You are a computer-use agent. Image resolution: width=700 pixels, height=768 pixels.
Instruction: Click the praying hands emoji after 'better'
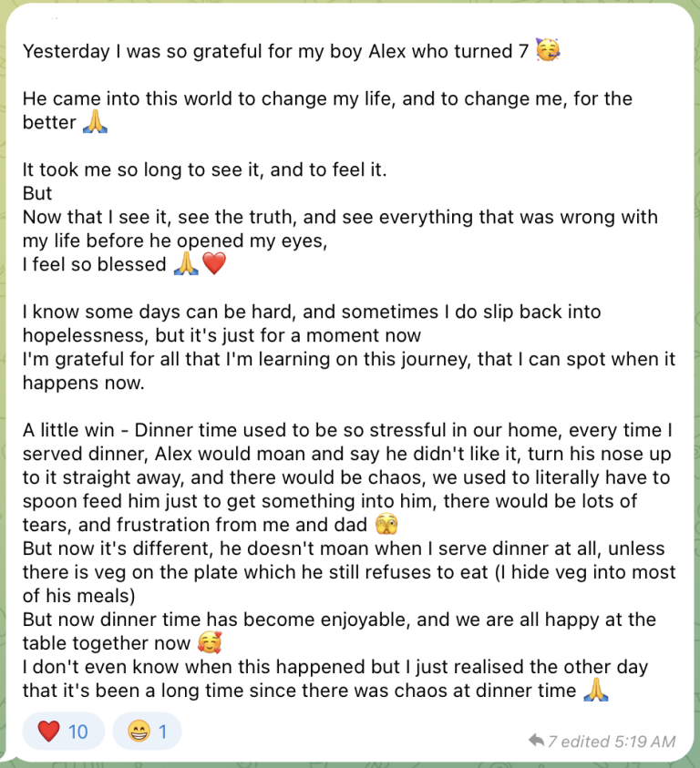tap(95, 121)
